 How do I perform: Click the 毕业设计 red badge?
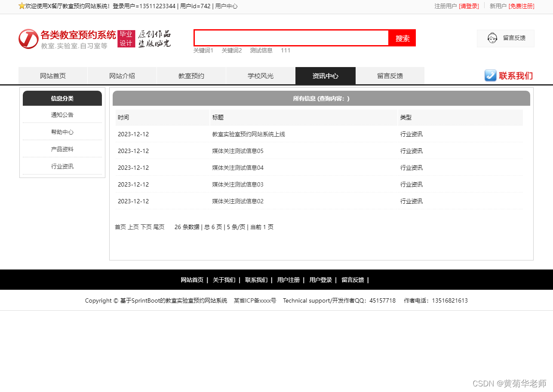tap(126, 39)
